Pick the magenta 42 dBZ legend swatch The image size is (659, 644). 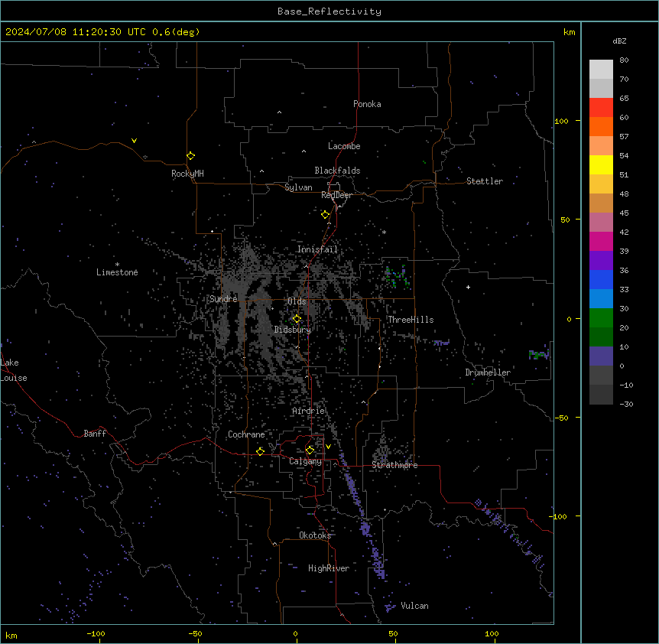(x=601, y=241)
